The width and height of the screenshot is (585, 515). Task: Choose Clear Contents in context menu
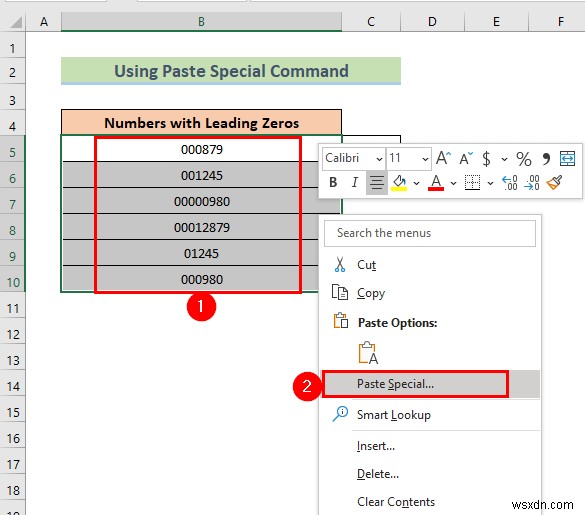pos(430,502)
